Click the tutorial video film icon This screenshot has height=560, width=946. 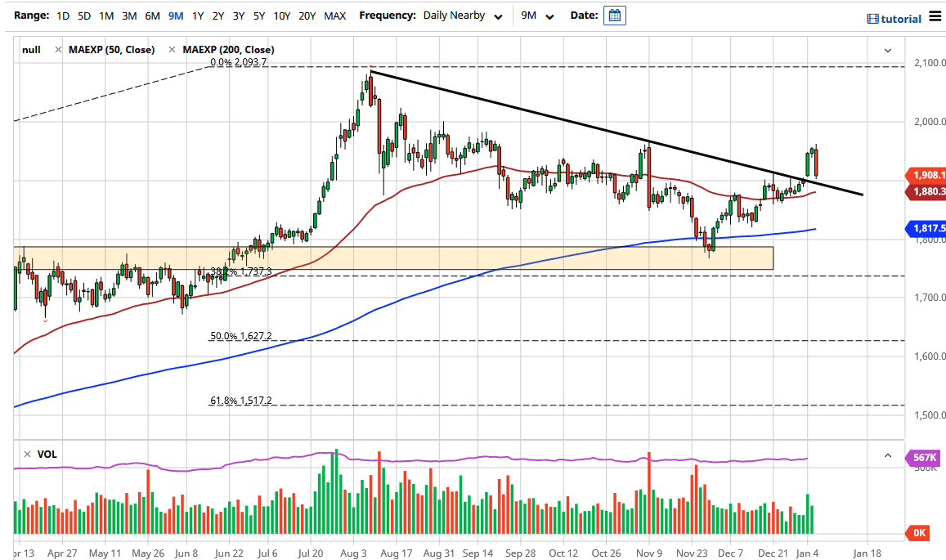click(873, 19)
